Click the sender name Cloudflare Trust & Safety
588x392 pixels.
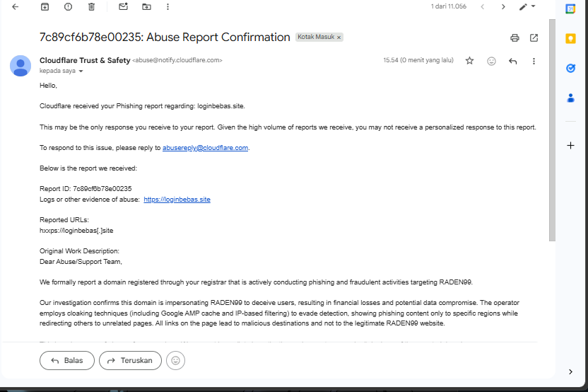[x=85, y=60]
